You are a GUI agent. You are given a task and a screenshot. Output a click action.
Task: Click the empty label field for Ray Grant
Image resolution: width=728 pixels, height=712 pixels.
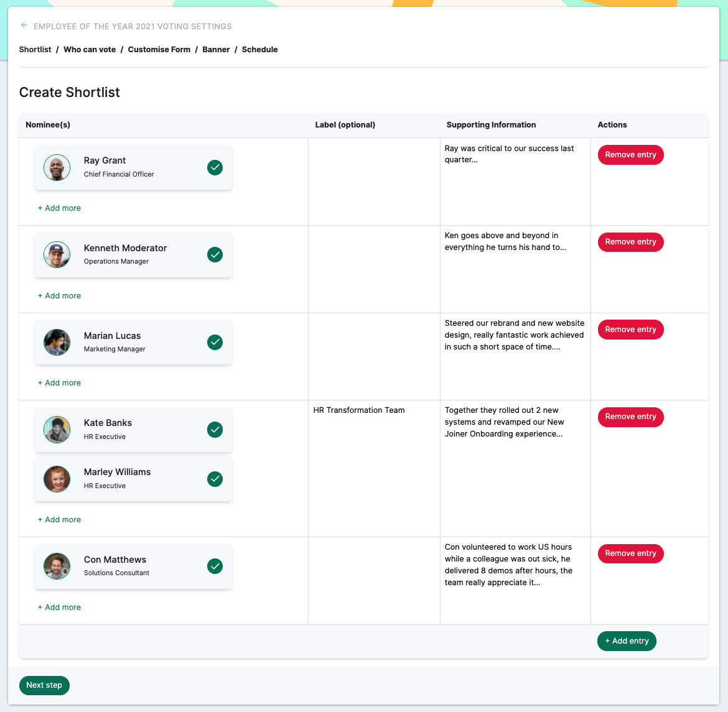coord(374,182)
